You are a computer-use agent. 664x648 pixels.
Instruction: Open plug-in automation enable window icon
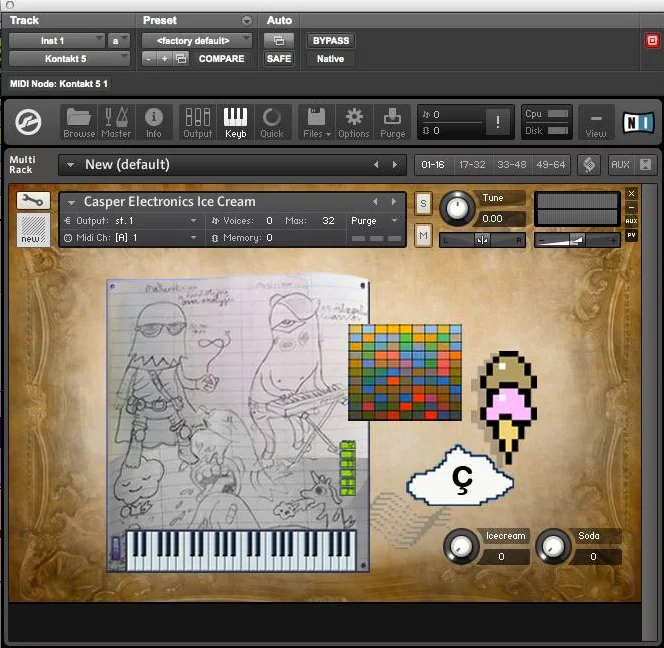tap(279, 41)
